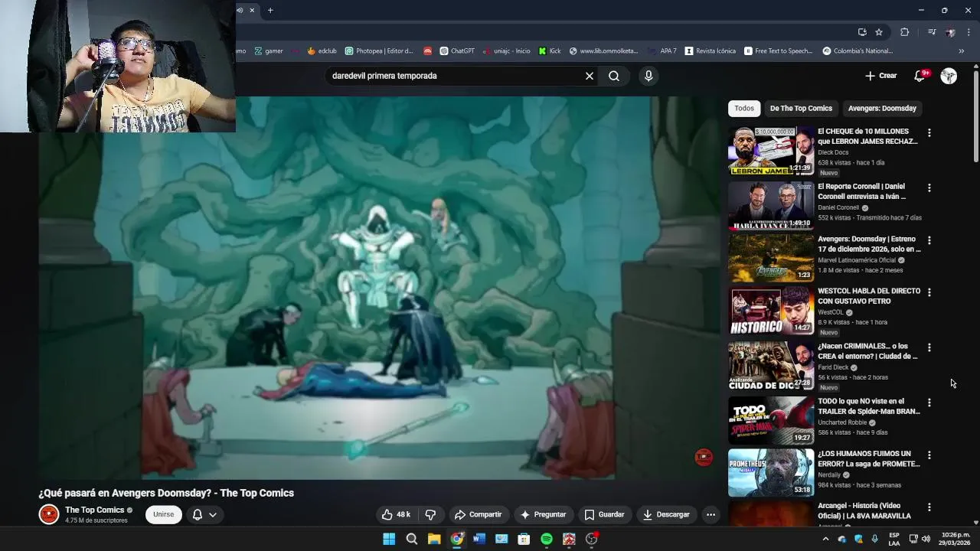Open the taskbar clock showing 10:26 p.m.
This screenshot has height=551, width=980.
[x=955, y=539]
